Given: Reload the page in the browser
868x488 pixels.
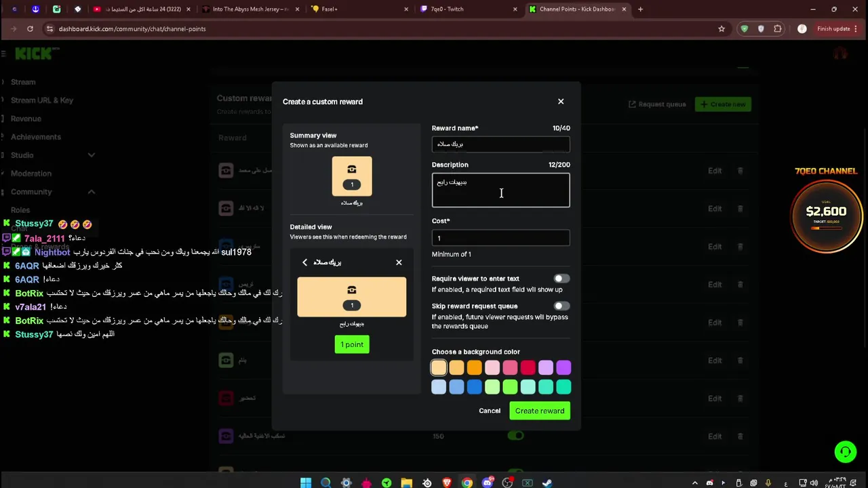Looking at the screenshot, I should coord(30,28).
